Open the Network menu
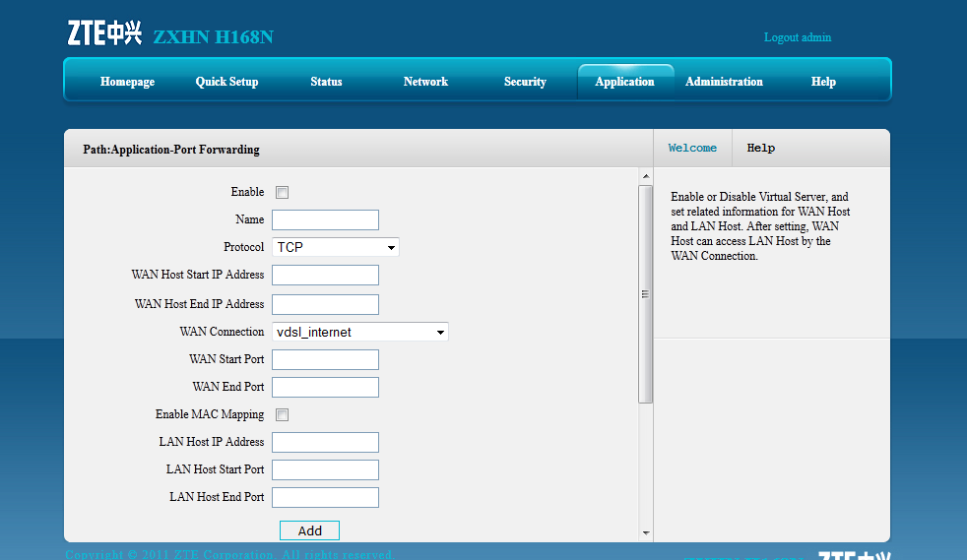967x560 pixels. pyautogui.click(x=425, y=82)
